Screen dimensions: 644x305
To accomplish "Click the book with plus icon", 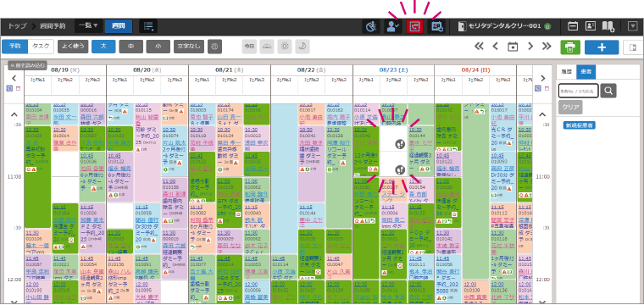I will pos(608,26).
